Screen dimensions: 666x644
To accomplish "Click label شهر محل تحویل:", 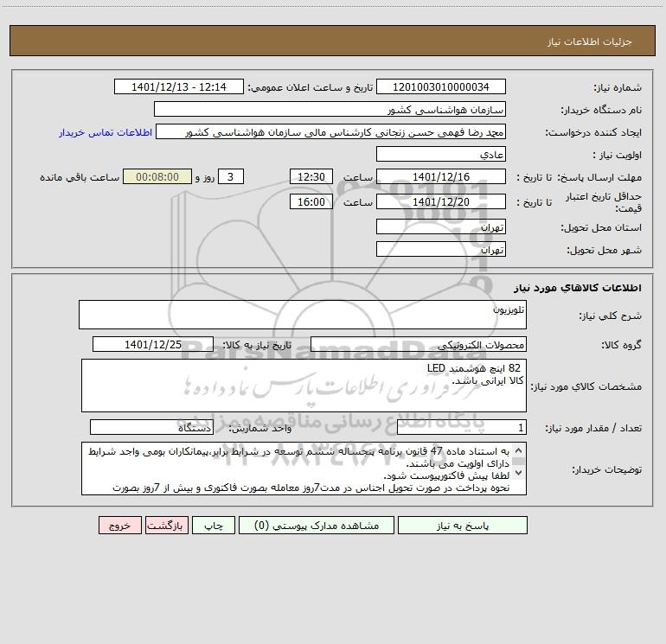I will click(605, 250).
